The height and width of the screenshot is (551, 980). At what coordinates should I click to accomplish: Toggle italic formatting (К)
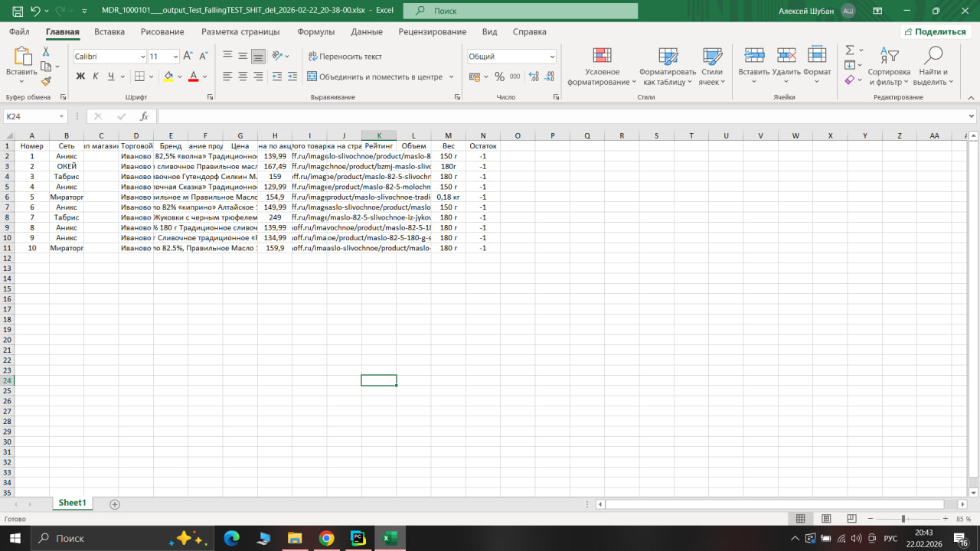coord(96,77)
